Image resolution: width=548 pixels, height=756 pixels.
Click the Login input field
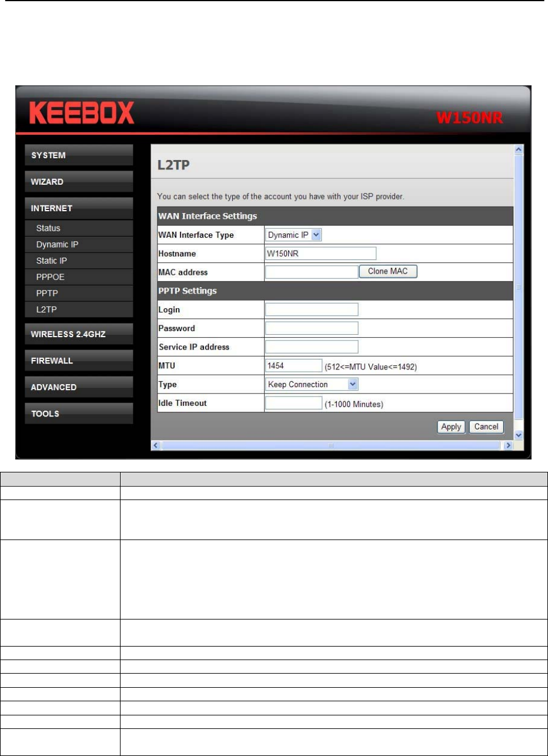point(312,309)
